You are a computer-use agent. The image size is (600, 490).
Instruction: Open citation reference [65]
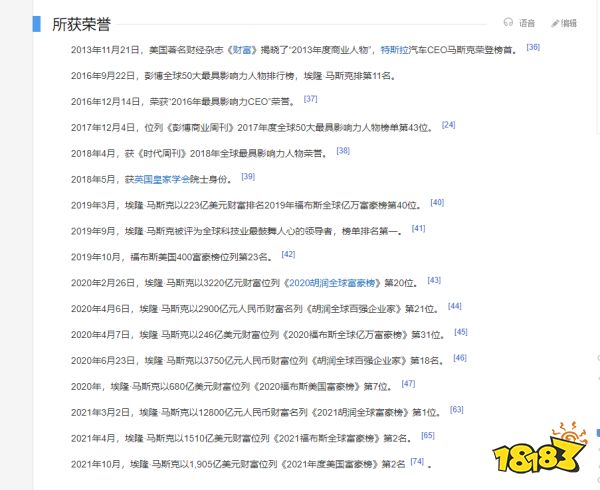[x=428, y=435]
